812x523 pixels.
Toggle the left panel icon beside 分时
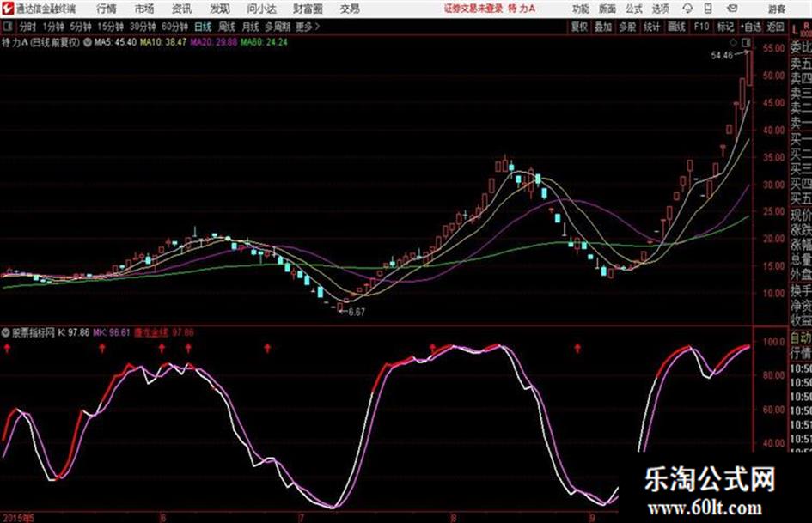point(7,27)
